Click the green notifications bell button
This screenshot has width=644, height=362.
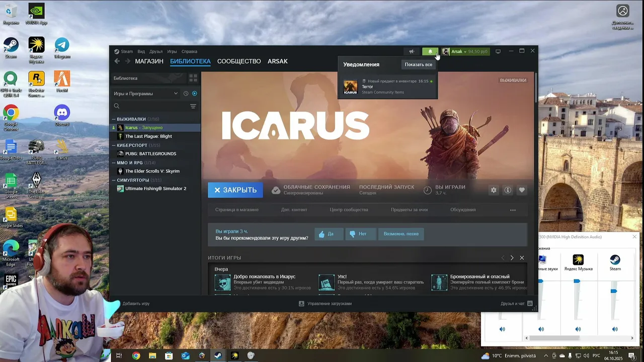click(x=430, y=51)
